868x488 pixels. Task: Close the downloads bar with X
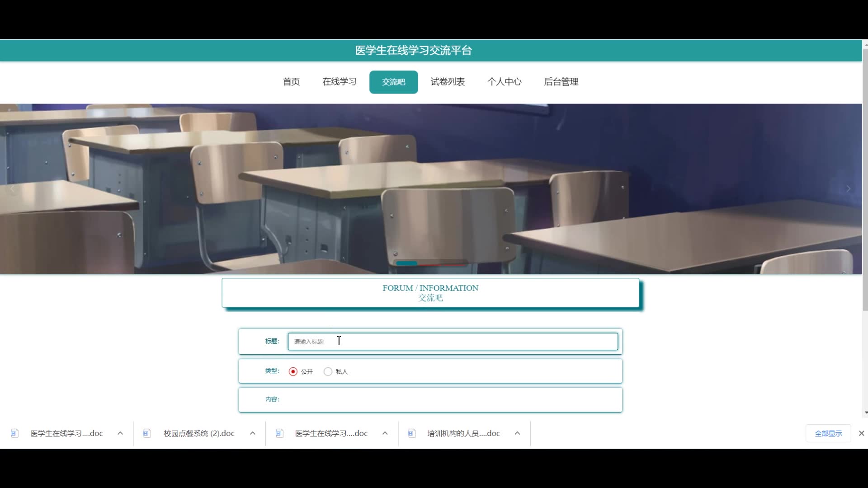point(861,433)
